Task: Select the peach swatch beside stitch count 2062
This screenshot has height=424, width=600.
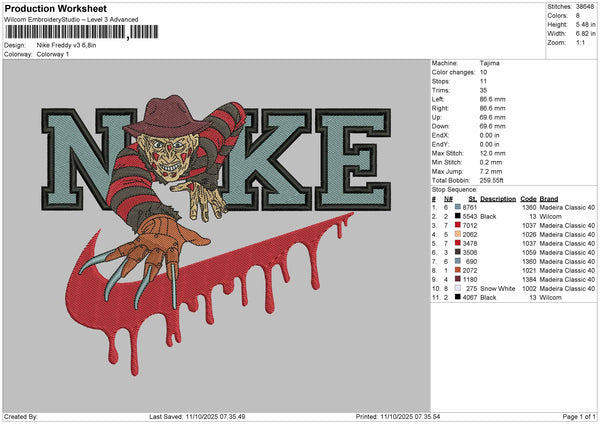Action: click(x=458, y=234)
